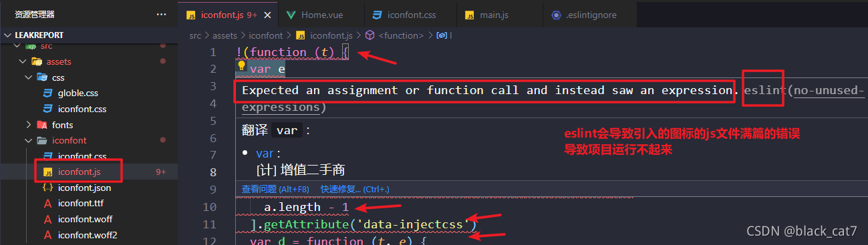Open iconfont.ttf font file
The height and width of the screenshot is (245, 868).
[80, 204]
